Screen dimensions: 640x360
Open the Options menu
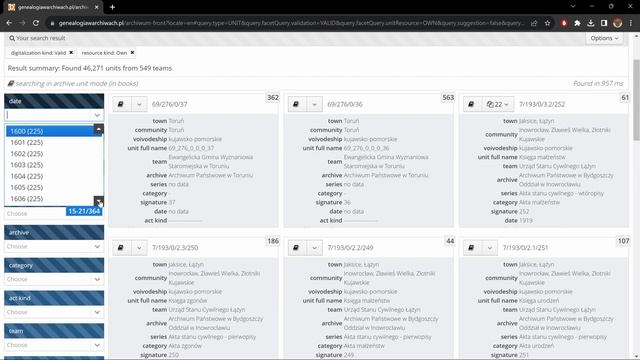point(604,38)
